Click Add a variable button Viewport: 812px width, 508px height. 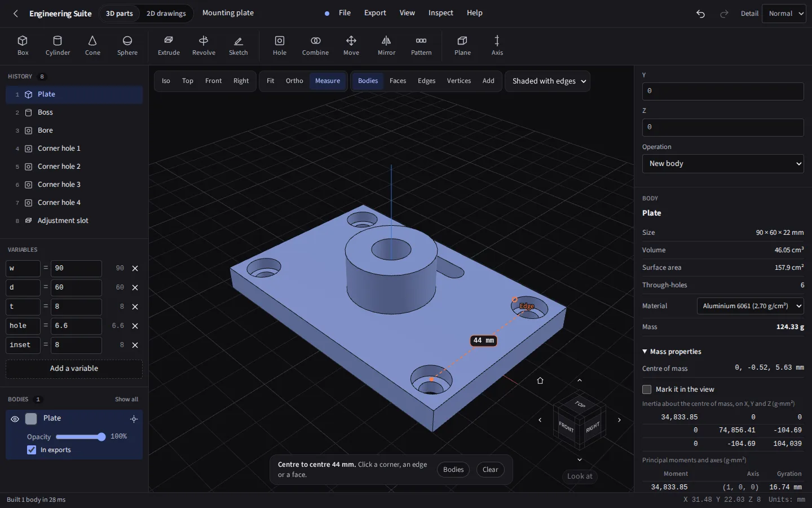pos(74,369)
